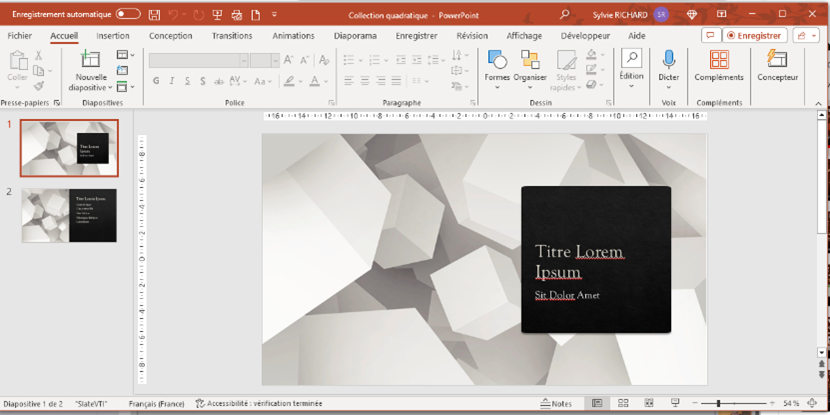Launch the Concepteur designer tool
This screenshot has width=830, height=415.
777,66
